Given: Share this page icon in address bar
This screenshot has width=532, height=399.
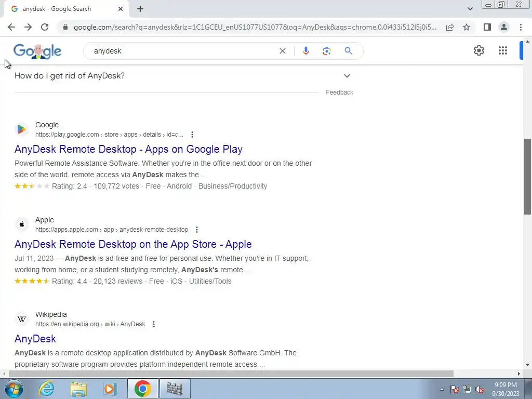Looking at the screenshot, I should click(x=450, y=27).
